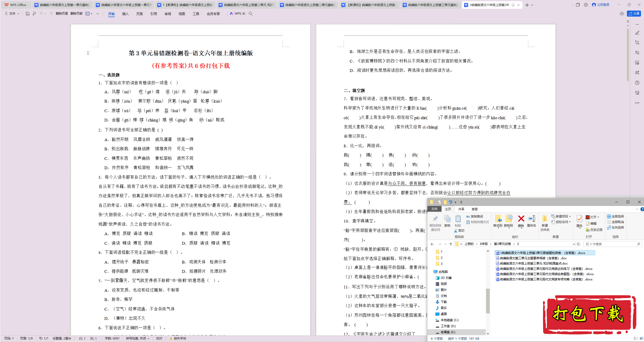644x342 pixels.
Task: Click the 删除页脚 button
Action: 76,14
